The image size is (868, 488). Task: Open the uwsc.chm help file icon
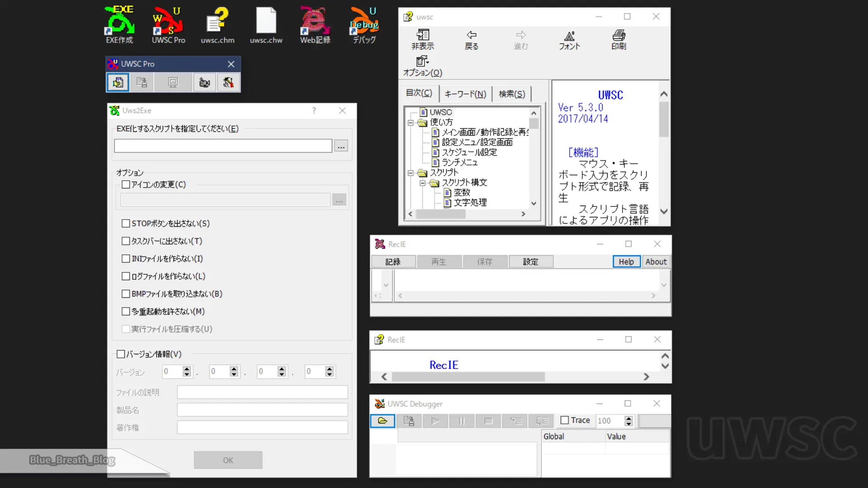(x=217, y=25)
